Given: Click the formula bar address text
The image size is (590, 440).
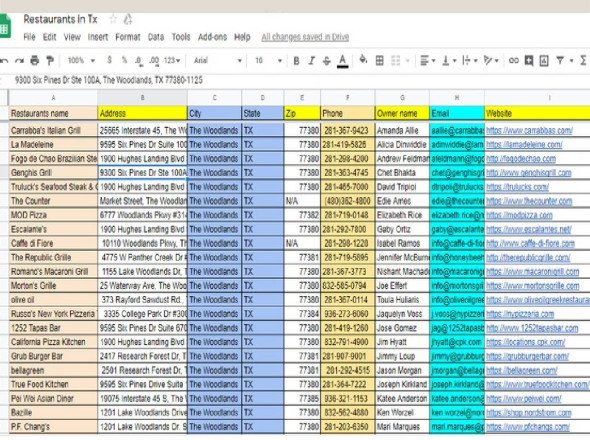Looking at the screenshot, I should (x=108, y=80).
